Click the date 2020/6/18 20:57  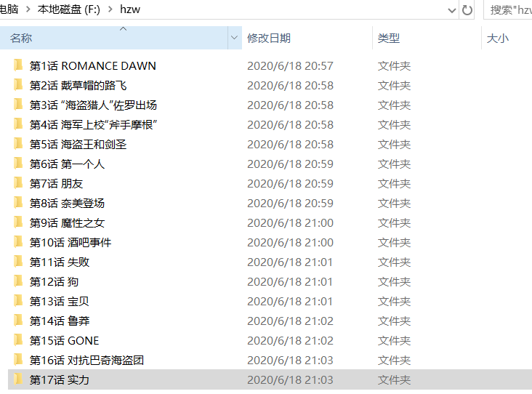click(291, 65)
